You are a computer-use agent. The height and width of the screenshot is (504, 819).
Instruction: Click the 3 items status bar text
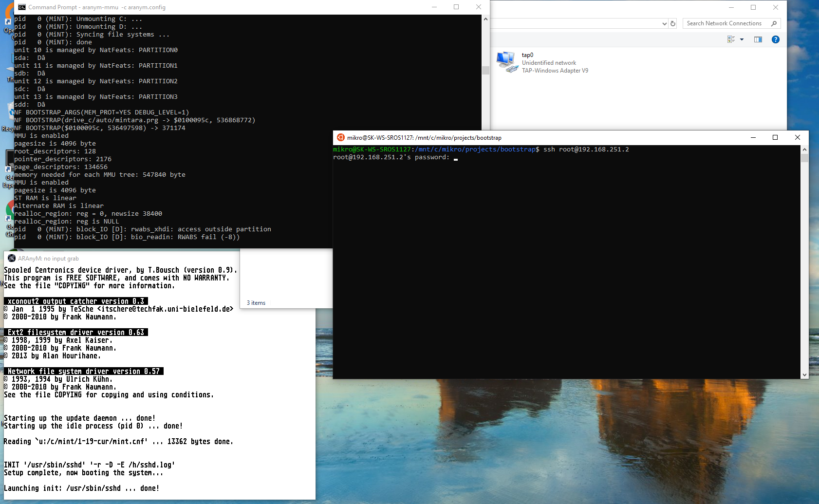click(256, 302)
